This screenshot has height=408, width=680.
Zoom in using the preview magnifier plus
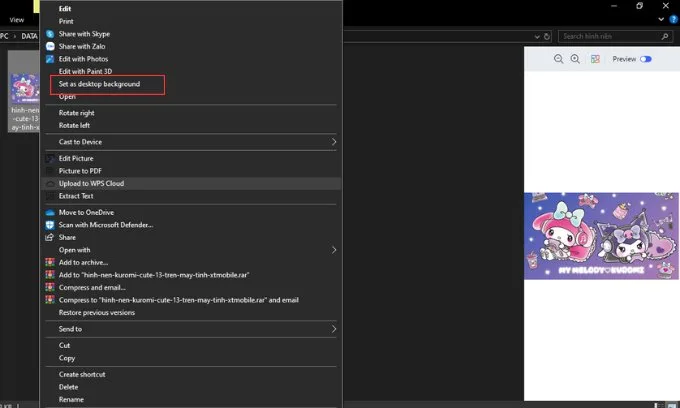[x=575, y=59]
